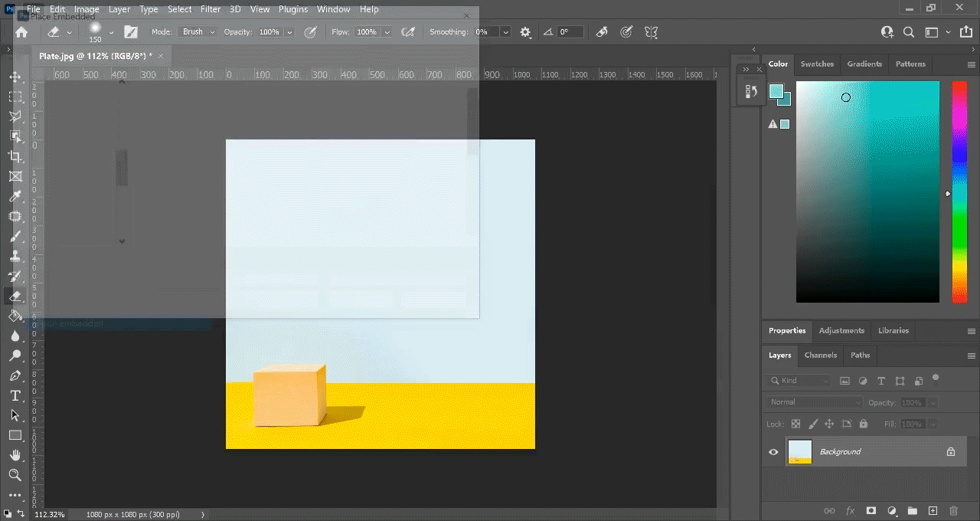Open symmetry options butterfly icon
This screenshot has height=521, width=980.
click(x=651, y=32)
